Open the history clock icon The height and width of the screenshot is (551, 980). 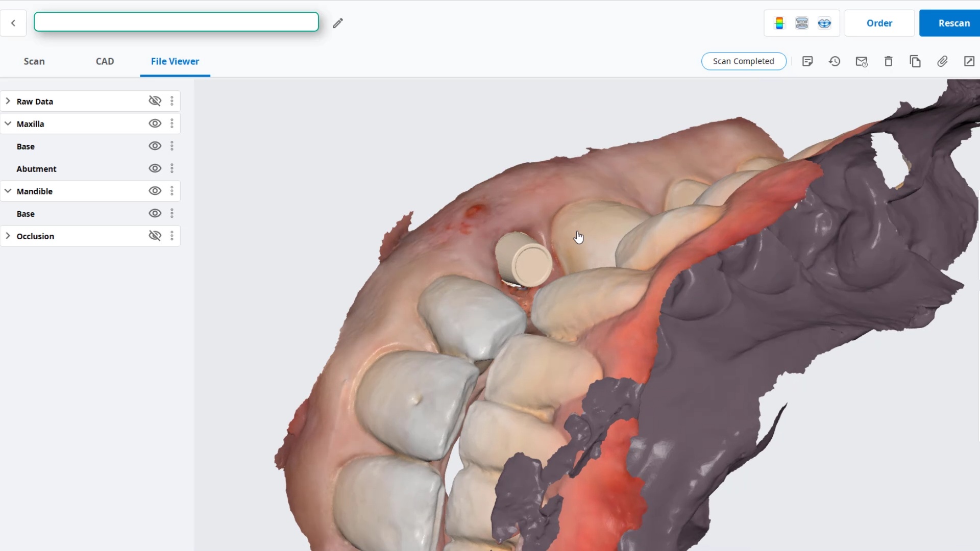835,61
